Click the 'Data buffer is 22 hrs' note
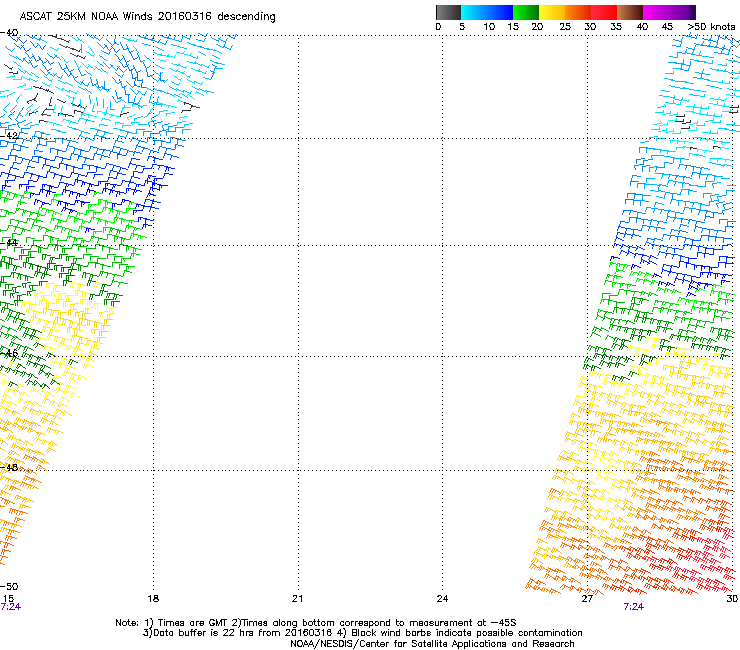 [x=362, y=633]
